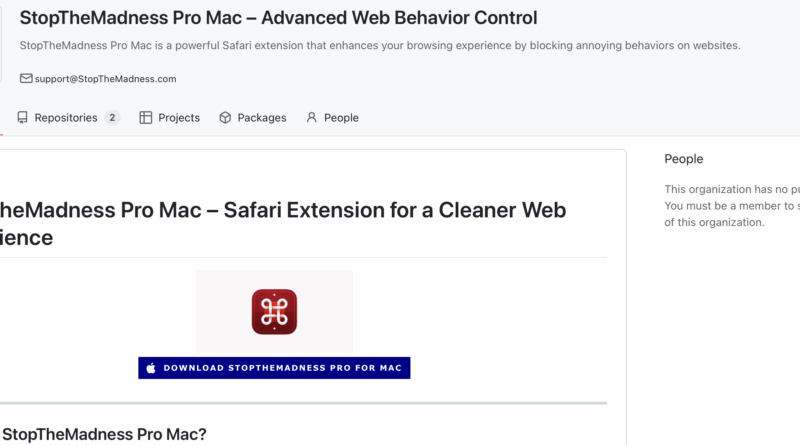The image size is (800, 445).
Task: Click the repositories count badge 2
Action: pyautogui.click(x=112, y=118)
